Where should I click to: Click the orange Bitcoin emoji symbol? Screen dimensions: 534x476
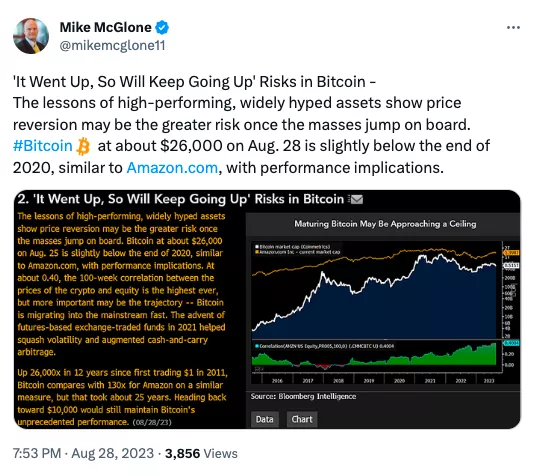83,146
